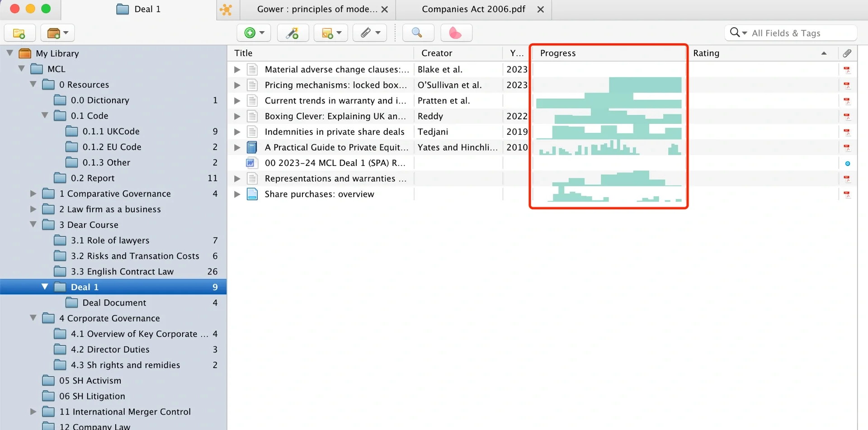Viewport: 868px width, 430px height.
Task: Expand the Share purchases: overview item
Action: pyautogui.click(x=237, y=194)
